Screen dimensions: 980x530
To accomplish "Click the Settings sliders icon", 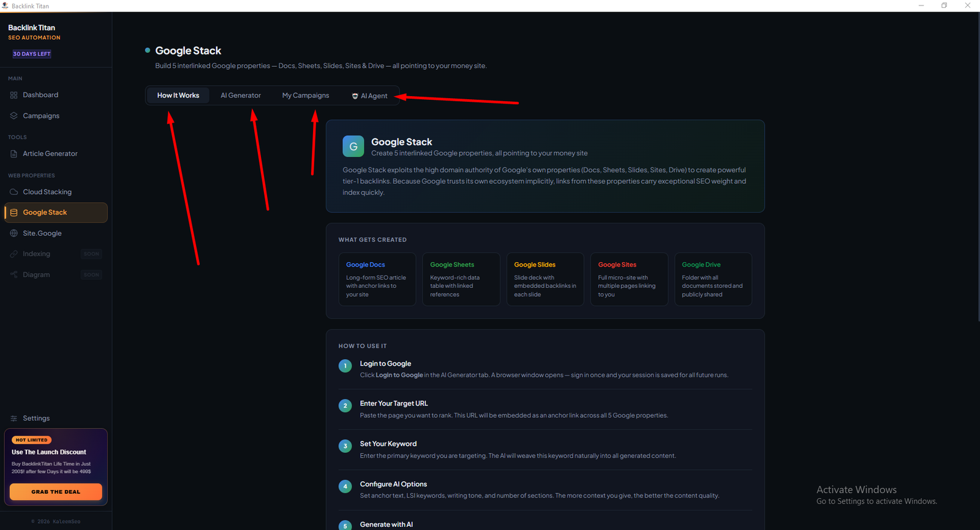I will click(x=13, y=418).
